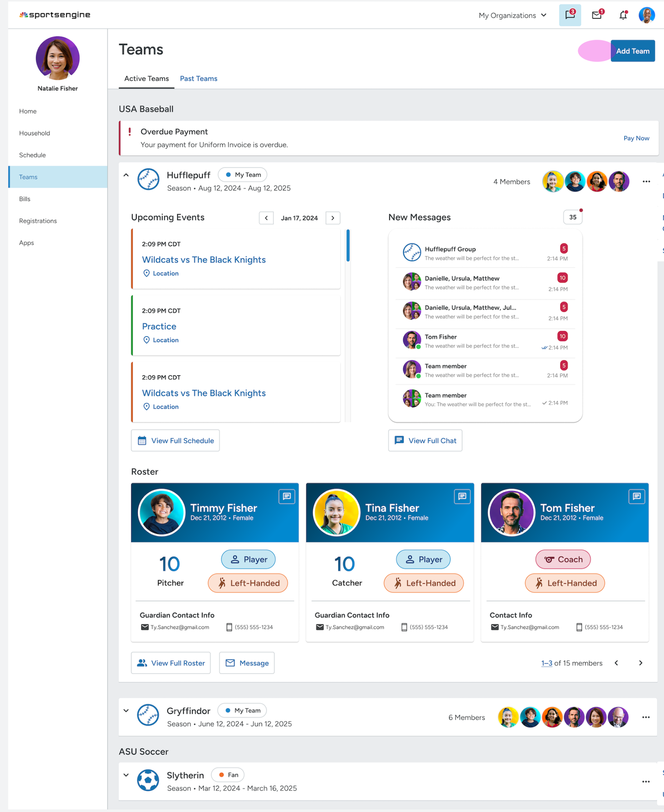
Task: Select Household in the sidebar
Action: point(34,133)
